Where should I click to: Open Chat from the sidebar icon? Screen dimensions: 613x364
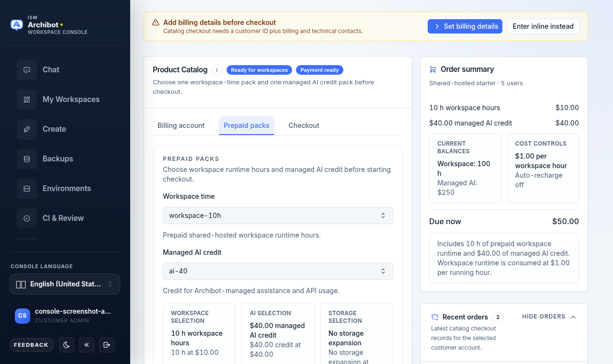point(27,70)
